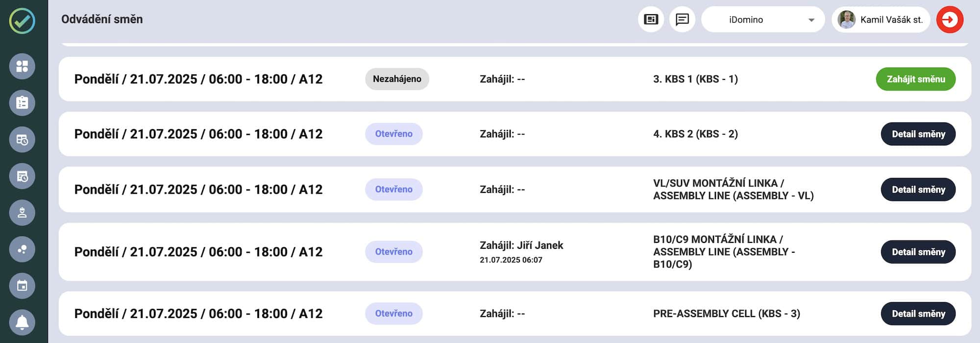Click the green checkmark app logo

[22, 20]
